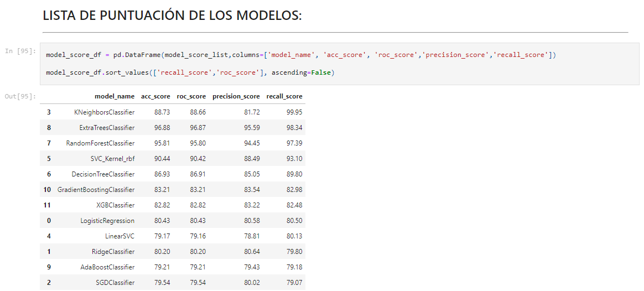Screen dimensions: 644x291
Task: Click acc_score value 90.44 for SVC_Kernel_rbf
Action: pyautogui.click(x=162, y=159)
